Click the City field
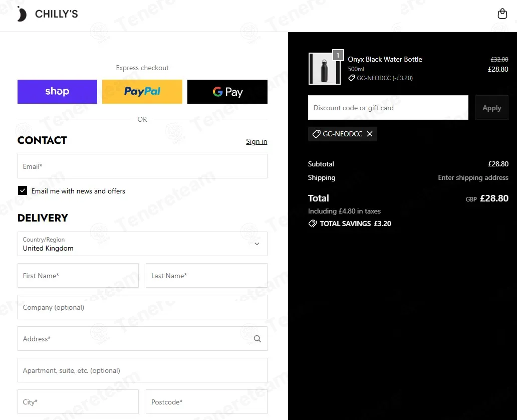517x420 pixels. pyautogui.click(x=78, y=402)
